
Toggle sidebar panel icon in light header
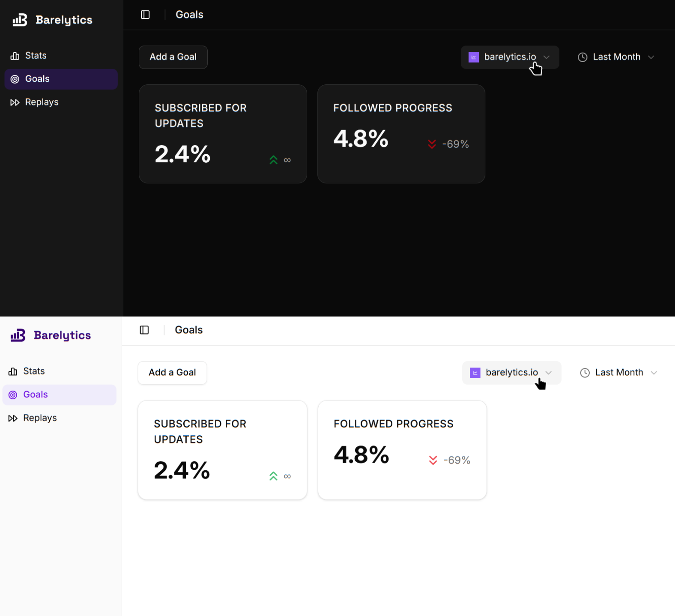tap(144, 330)
